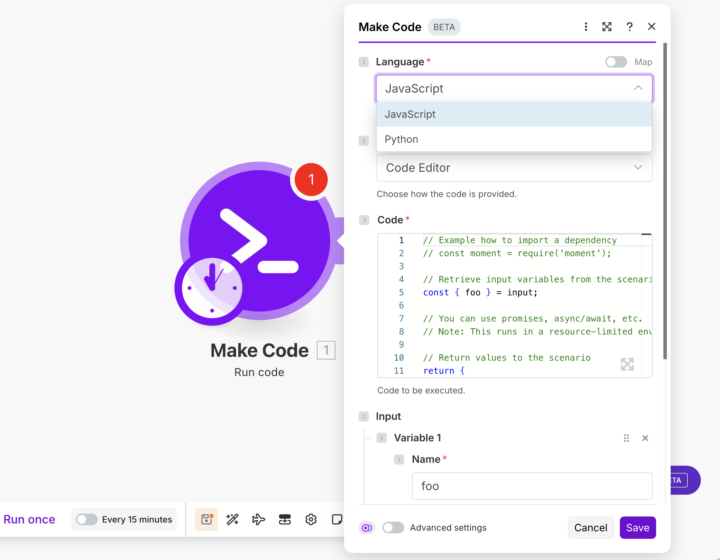Click the red notification badge showing 1

point(311,179)
